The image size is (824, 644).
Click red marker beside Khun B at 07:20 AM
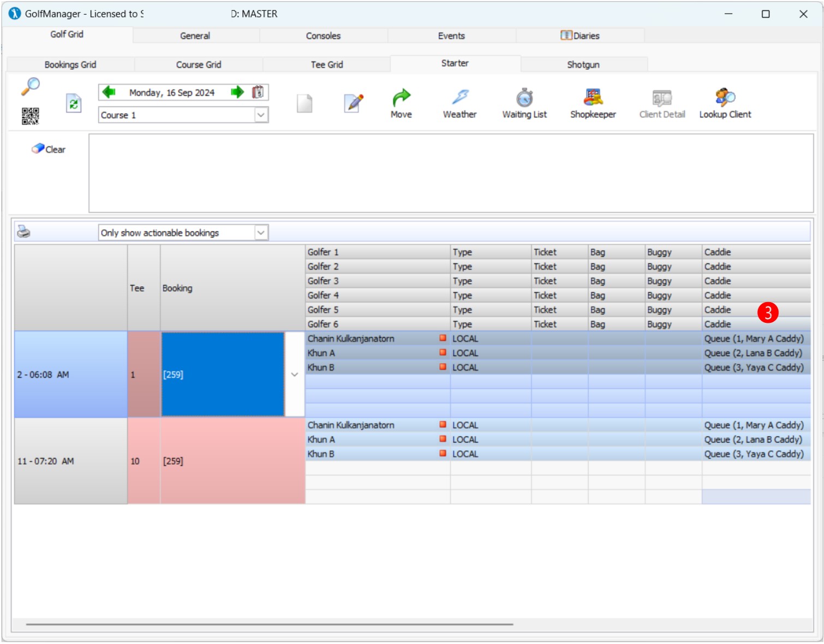[443, 454]
